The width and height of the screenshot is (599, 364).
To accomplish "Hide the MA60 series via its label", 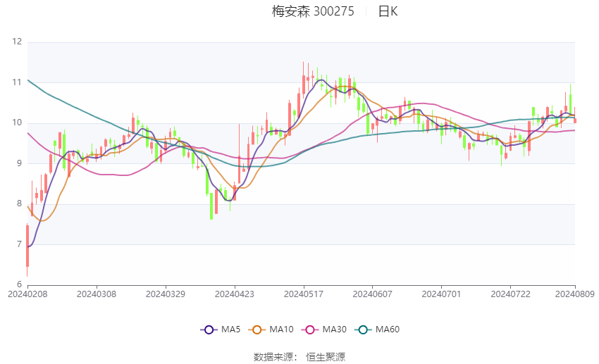I will [x=388, y=330].
